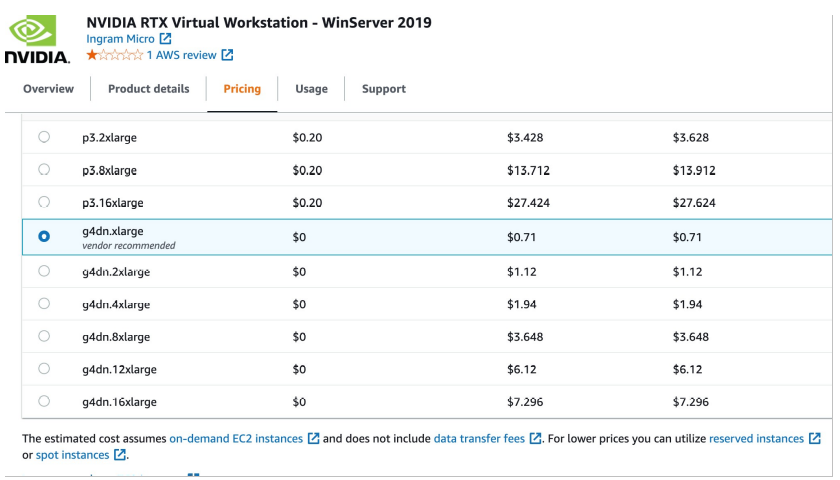Open the Pricing tab
The height and width of the screenshot is (480, 840).
click(242, 89)
